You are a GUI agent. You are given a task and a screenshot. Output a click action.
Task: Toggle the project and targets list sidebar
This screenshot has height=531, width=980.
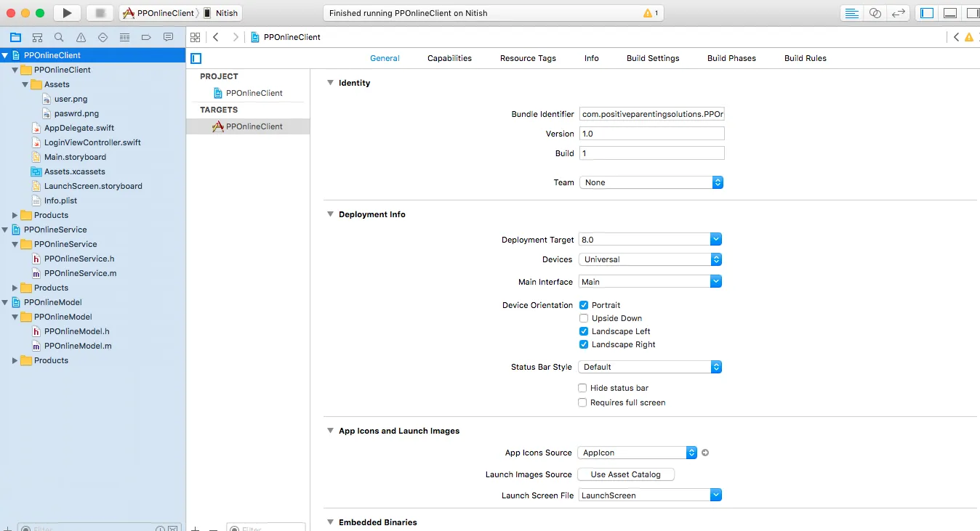click(x=196, y=58)
